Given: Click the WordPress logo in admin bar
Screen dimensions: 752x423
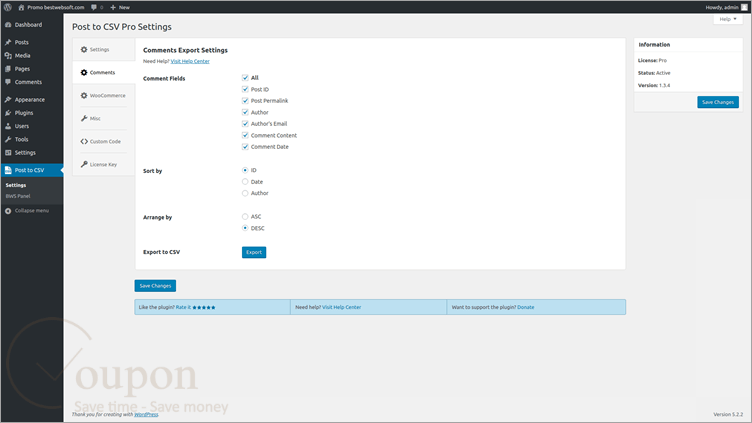Looking at the screenshot, I should click(x=8, y=7).
